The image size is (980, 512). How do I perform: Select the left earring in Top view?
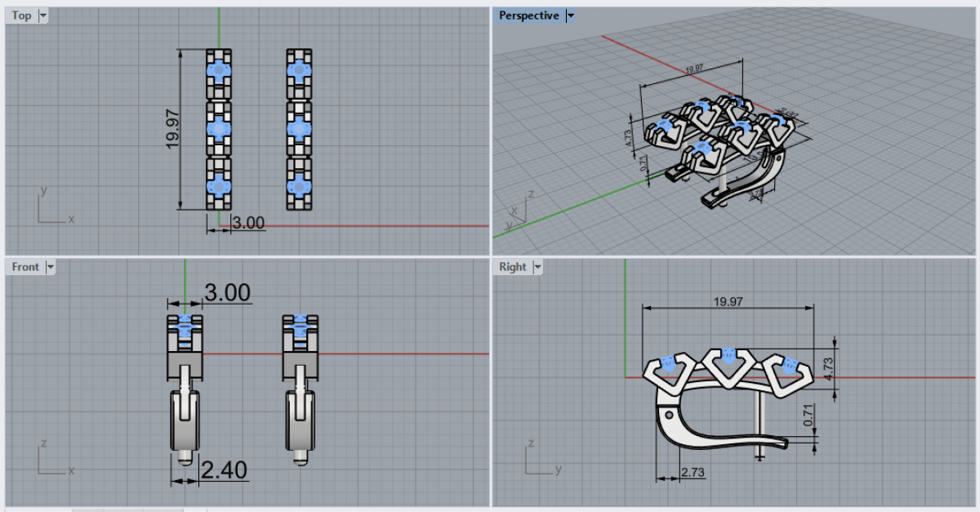[219, 128]
